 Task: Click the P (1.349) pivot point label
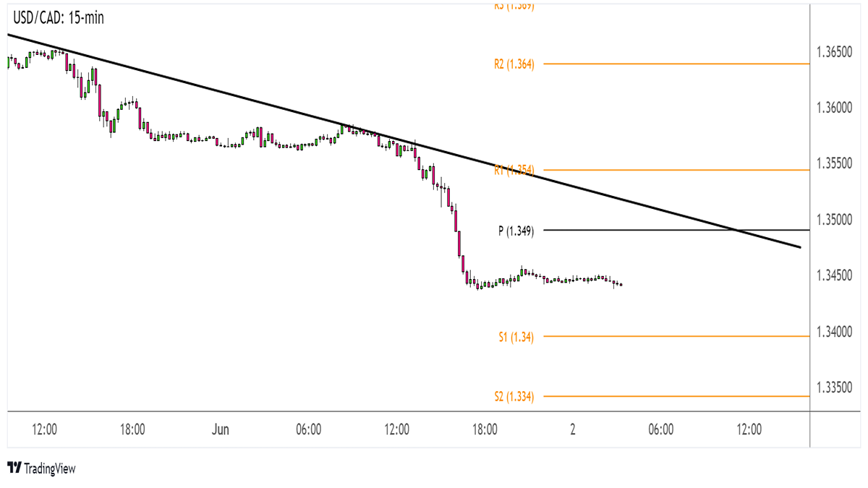click(x=515, y=231)
